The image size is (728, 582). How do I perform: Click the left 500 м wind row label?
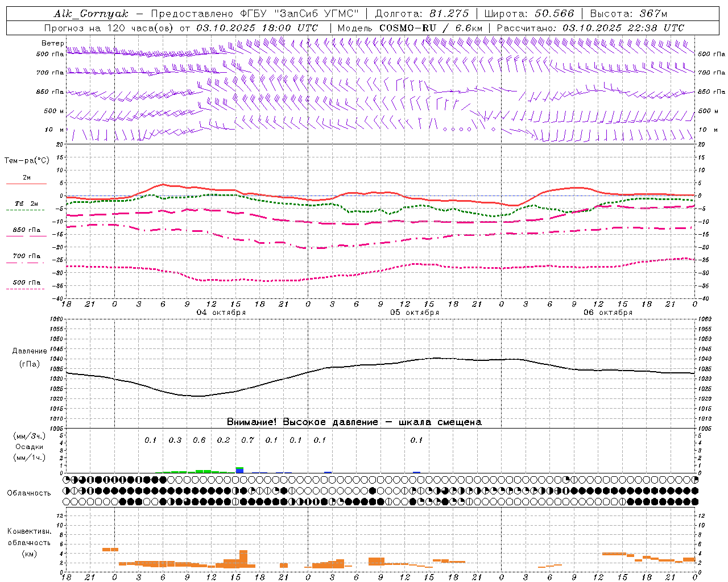(54, 111)
